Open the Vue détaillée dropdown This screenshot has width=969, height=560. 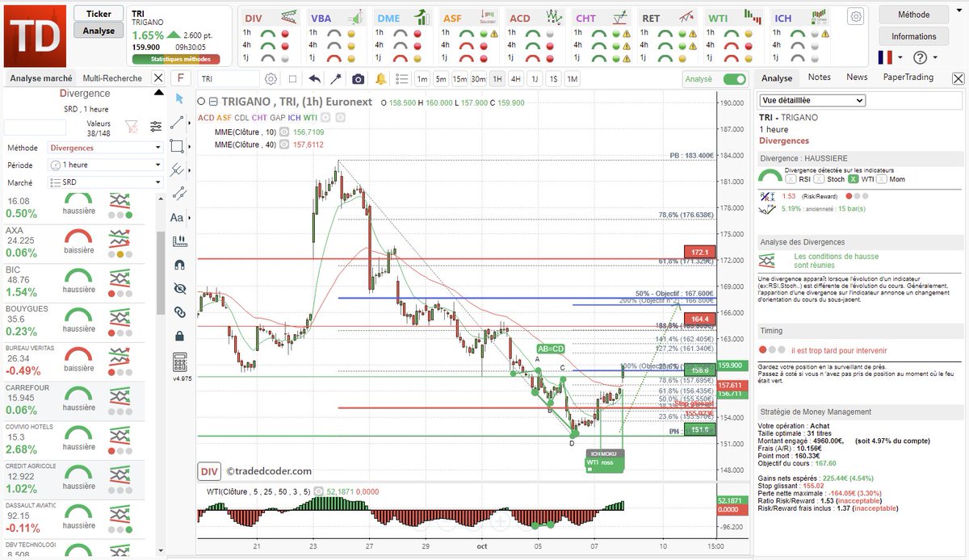click(812, 101)
